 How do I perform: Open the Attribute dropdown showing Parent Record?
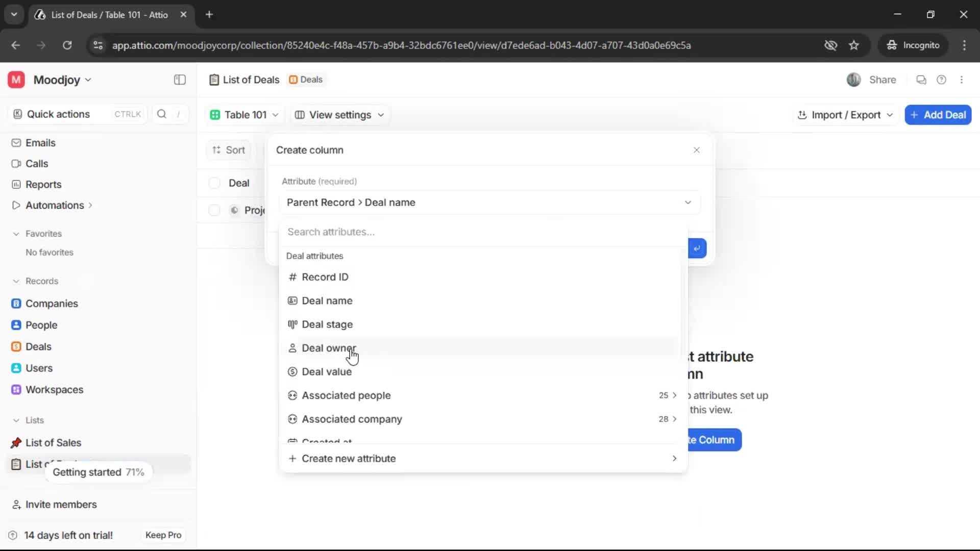489,202
